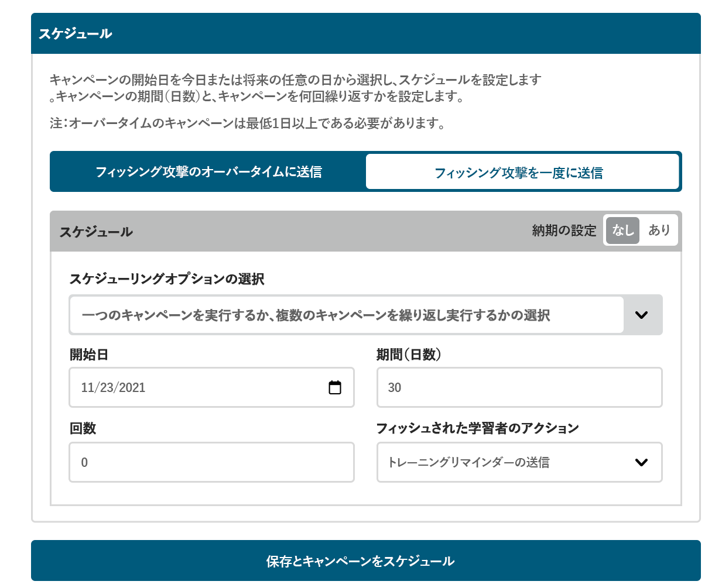Select なし for 納期の設定
This screenshot has height=588, width=722.
[622, 231]
